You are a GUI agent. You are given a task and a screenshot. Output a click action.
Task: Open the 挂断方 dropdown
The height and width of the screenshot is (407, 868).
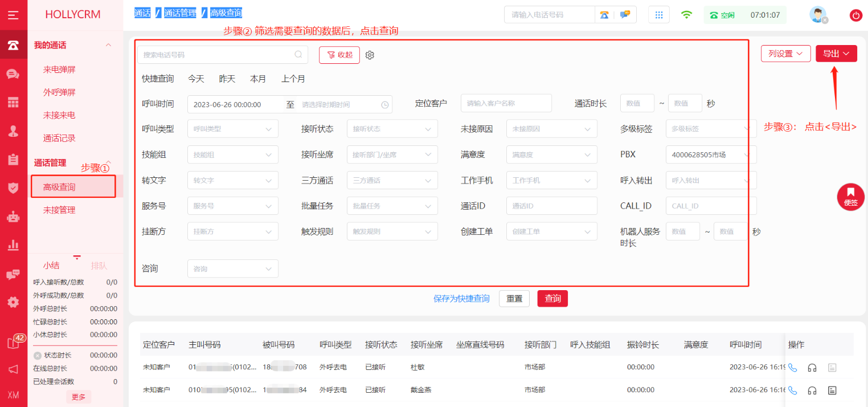(x=233, y=231)
